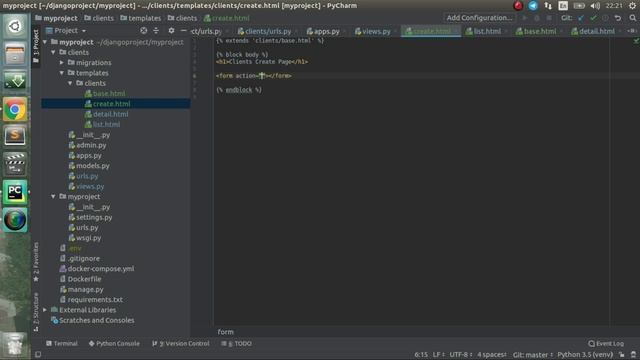Open Google Chrome from launcher
This screenshot has width=640, height=360.
pos(15,109)
